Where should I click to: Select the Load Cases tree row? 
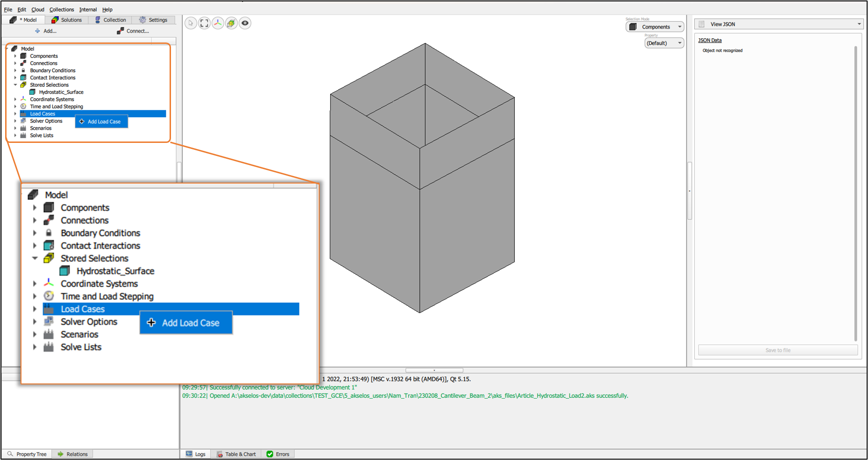point(93,114)
